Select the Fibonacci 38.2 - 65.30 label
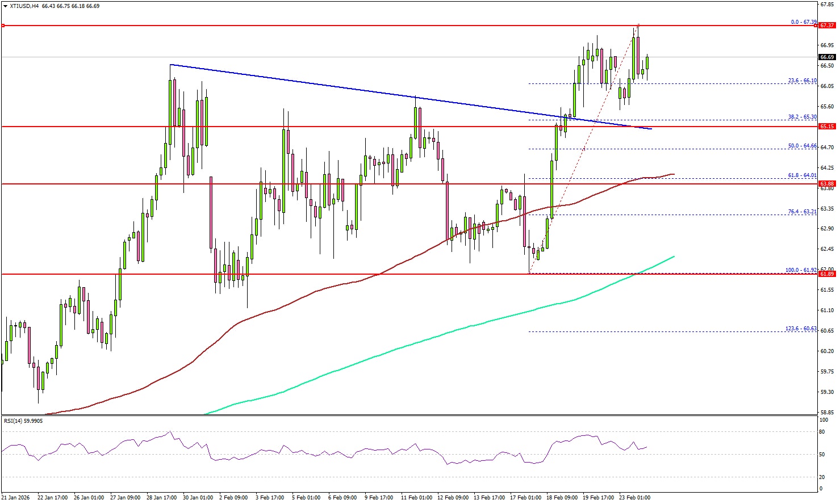 coord(803,117)
